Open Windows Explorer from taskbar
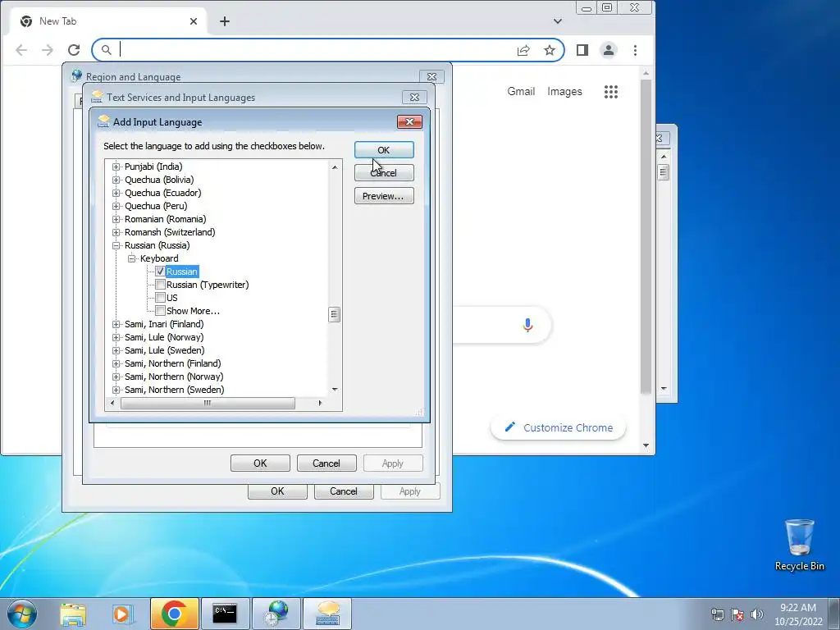The height and width of the screenshot is (630, 840). (x=73, y=614)
